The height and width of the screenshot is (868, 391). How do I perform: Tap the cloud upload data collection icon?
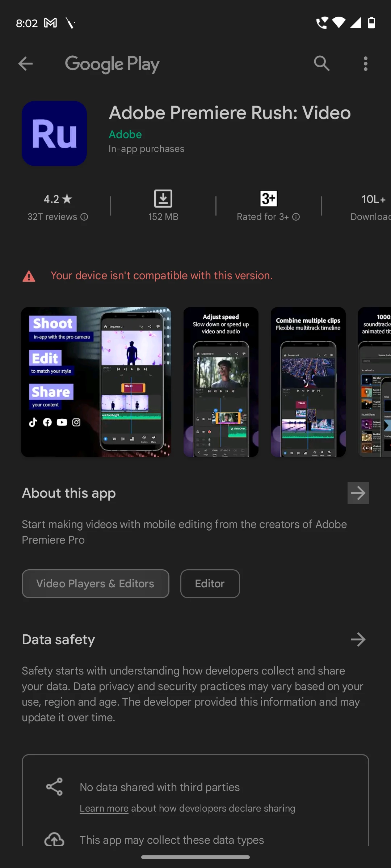point(54,839)
